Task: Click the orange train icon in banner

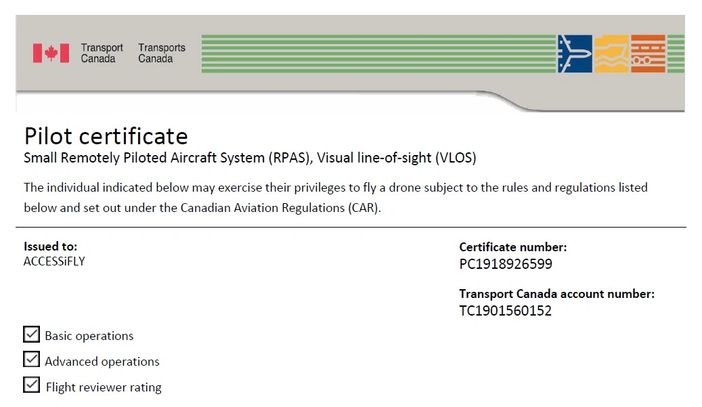Action: [x=647, y=53]
